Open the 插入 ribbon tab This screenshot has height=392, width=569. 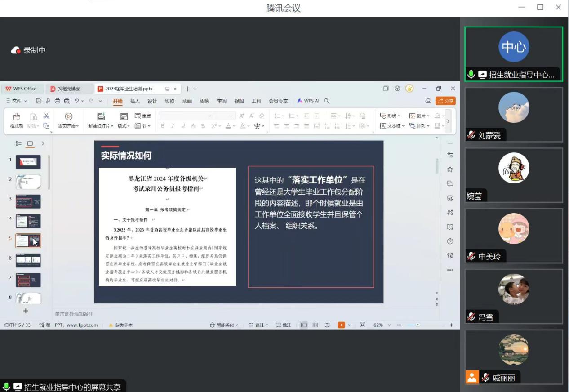[135, 101]
